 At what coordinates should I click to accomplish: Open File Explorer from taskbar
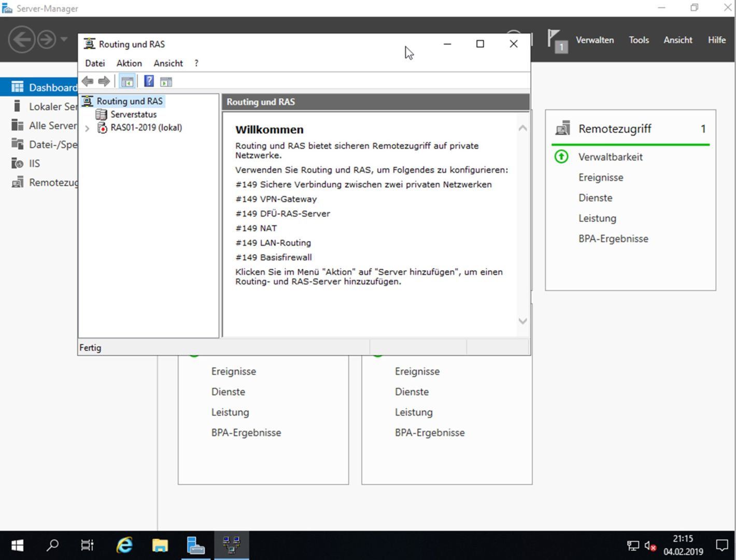160,545
